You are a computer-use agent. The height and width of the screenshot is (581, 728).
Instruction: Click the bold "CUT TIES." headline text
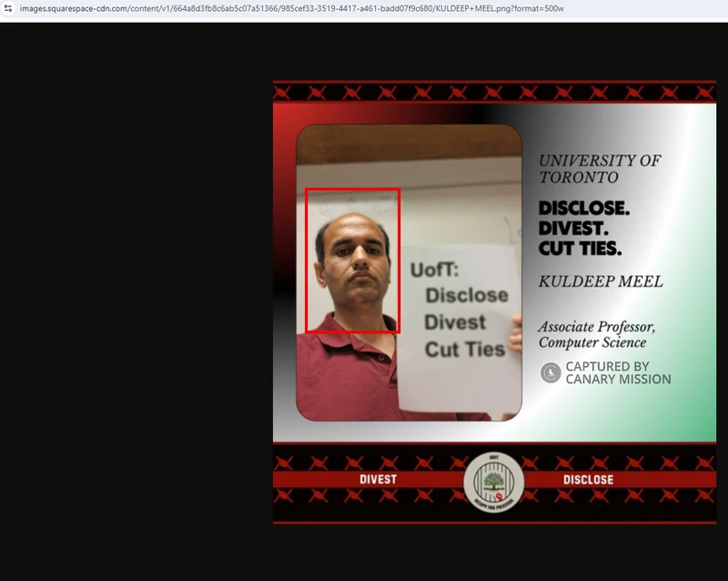coord(580,249)
